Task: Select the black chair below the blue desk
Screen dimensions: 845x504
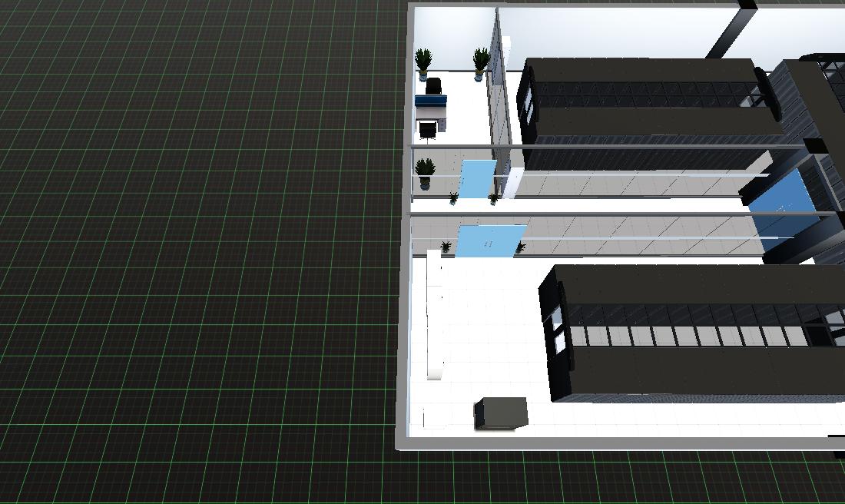Action: (428, 130)
